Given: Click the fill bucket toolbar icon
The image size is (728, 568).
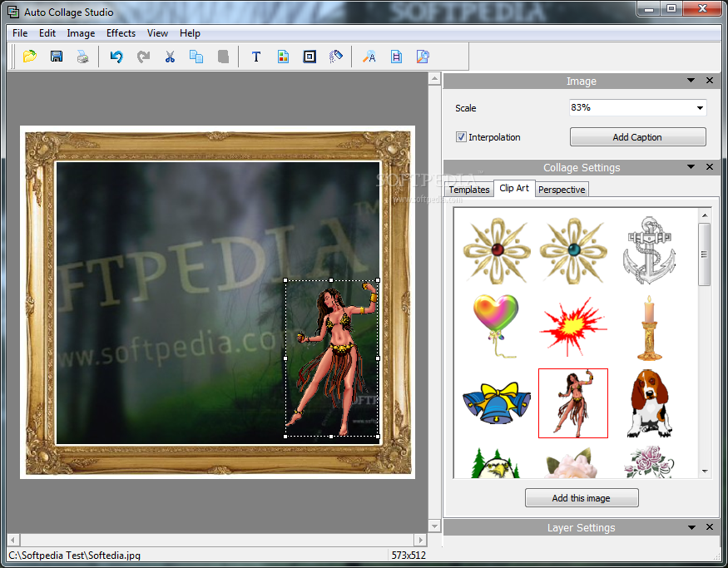Looking at the screenshot, I should click(335, 57).
